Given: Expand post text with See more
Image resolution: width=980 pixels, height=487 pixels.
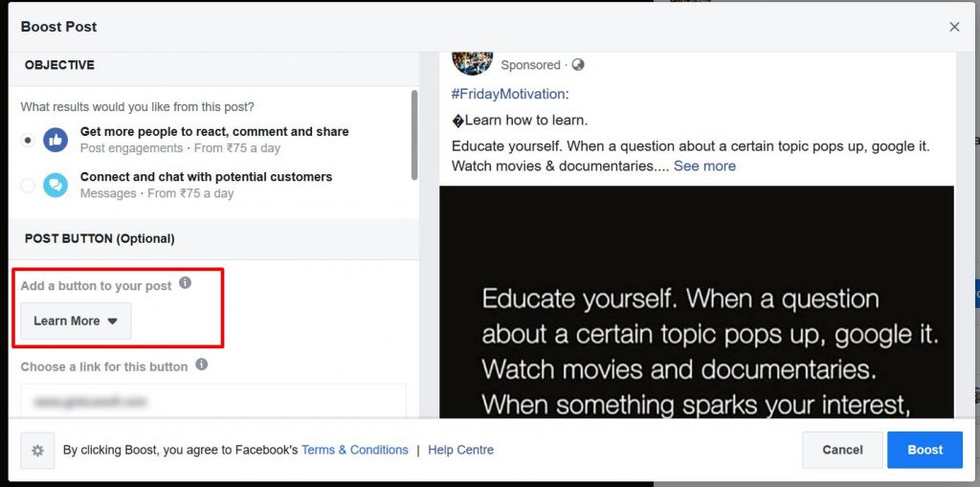Looking at the screenshot, I should coord(704,166).
